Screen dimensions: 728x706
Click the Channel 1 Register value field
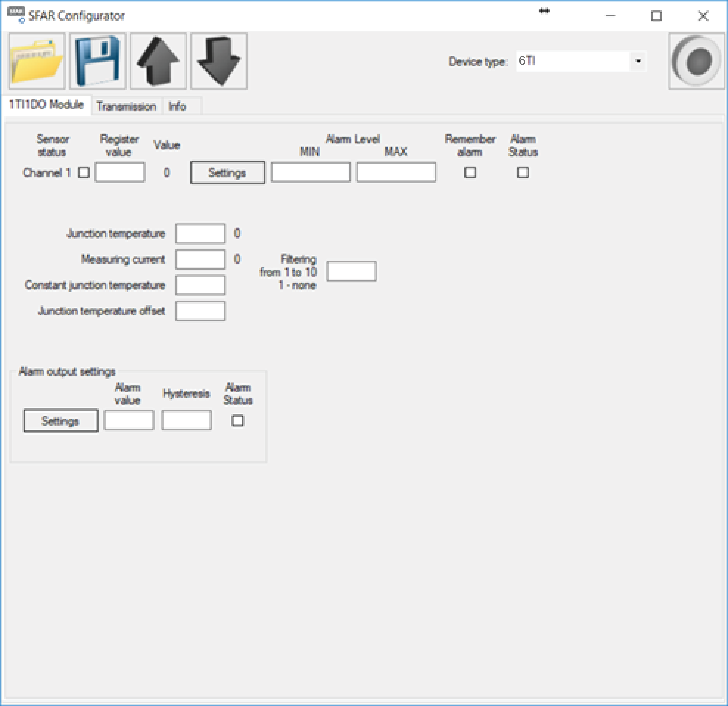[x=120, y=172]
